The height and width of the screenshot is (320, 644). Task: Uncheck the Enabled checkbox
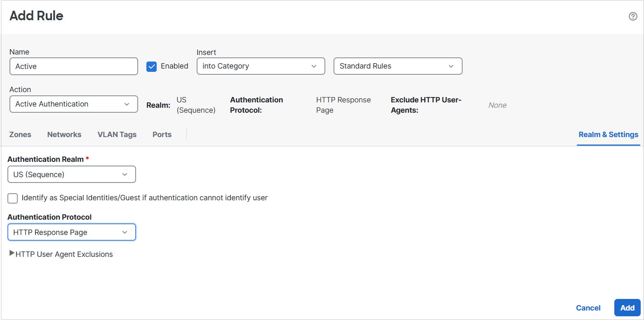click(151, 66)
